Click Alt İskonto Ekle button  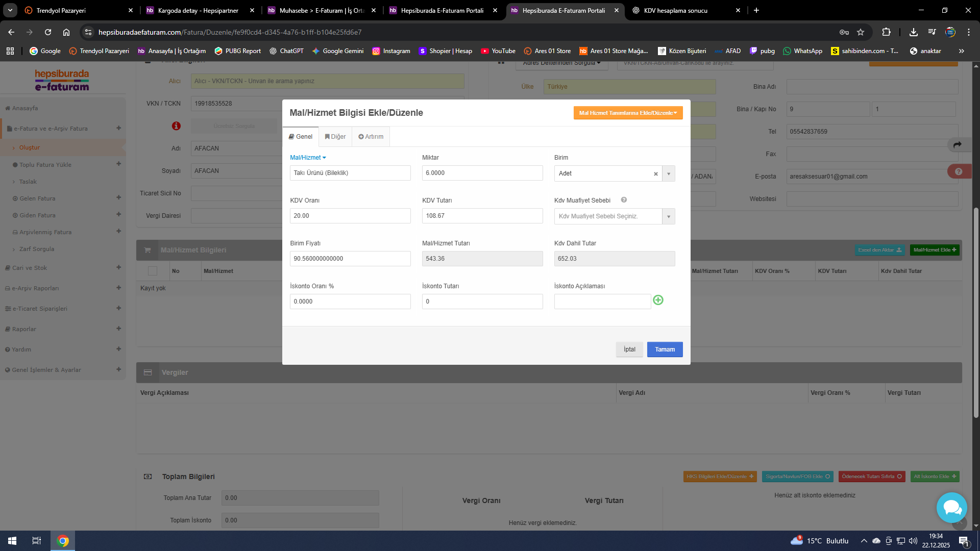(935, 477)
